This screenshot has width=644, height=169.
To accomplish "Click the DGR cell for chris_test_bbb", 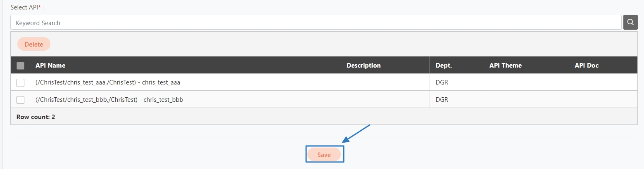I will [x=442, y=100].
